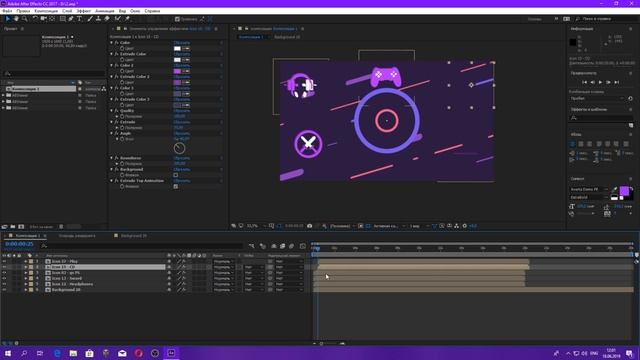Collapse the Extrude Color effect

[x=111, y=54]
